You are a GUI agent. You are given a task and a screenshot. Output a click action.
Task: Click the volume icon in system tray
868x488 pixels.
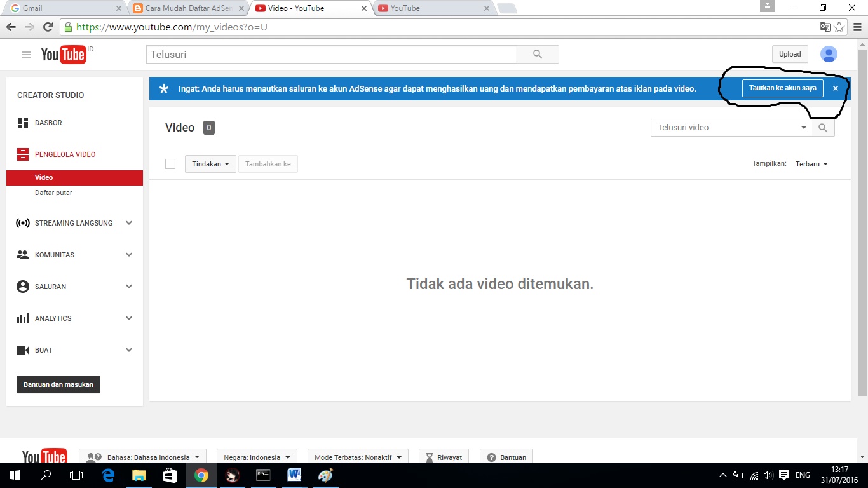click(x=769, y=475)
